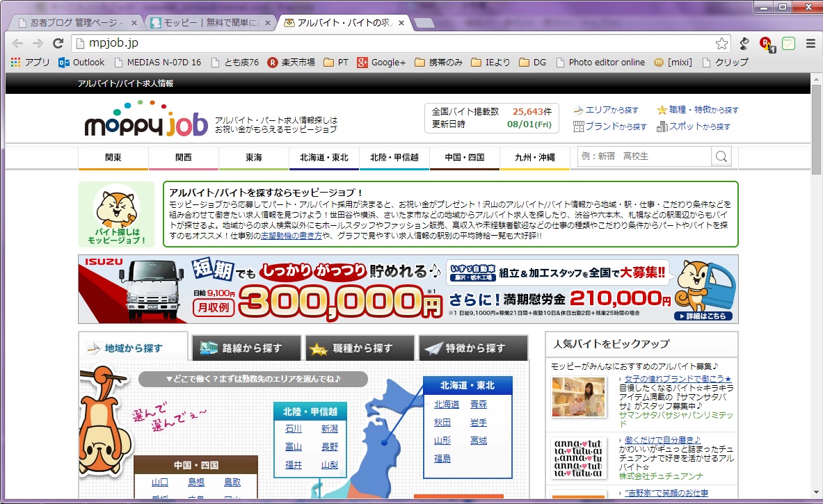Open the Outlook bookmark

coord(82,63)
